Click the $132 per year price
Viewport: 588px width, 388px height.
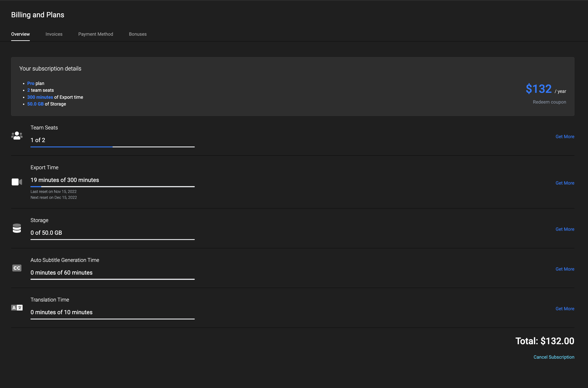pyautogui.click(x=539, y=89)
